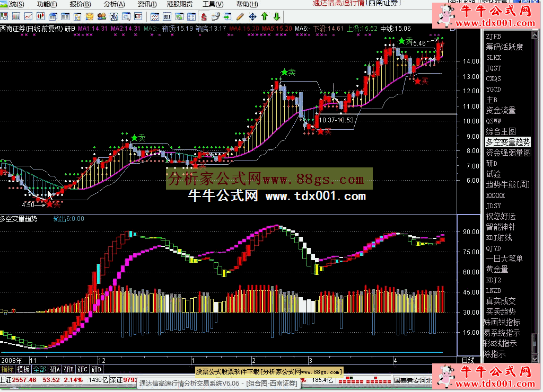Open the 分析(A) menu

click(115, 4)
